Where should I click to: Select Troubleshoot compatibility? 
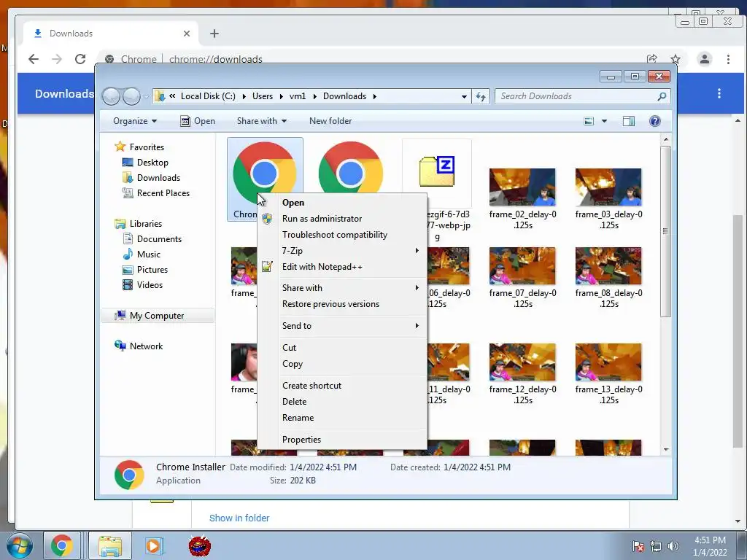coord(334,235)
